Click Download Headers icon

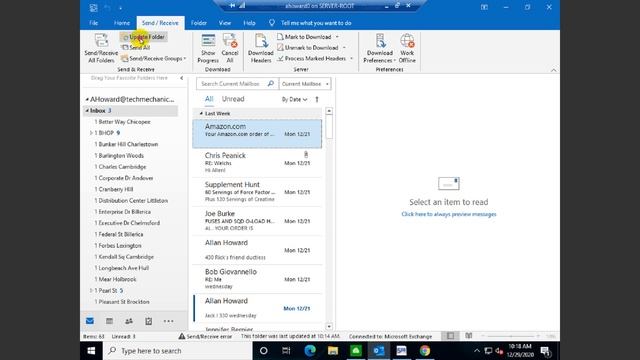pos(261,48)
